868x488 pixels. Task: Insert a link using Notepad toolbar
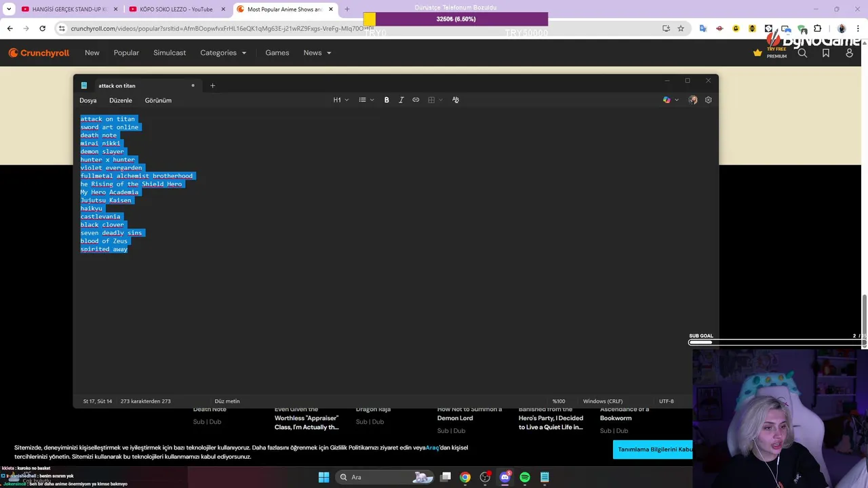[x=416, y=100]
